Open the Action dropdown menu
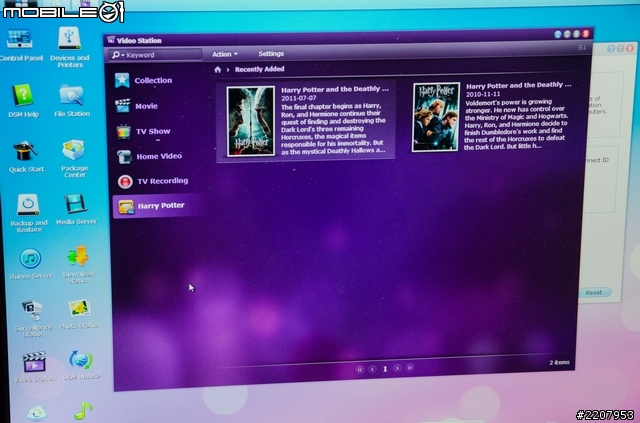 pyautogui.click(x=224, y=54)
